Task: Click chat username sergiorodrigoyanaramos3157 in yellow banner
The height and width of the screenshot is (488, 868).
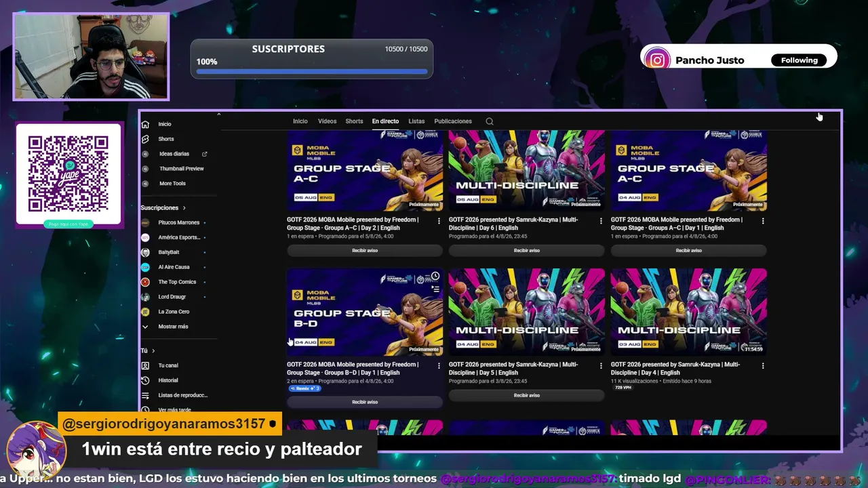Action: tap(163, 424)
